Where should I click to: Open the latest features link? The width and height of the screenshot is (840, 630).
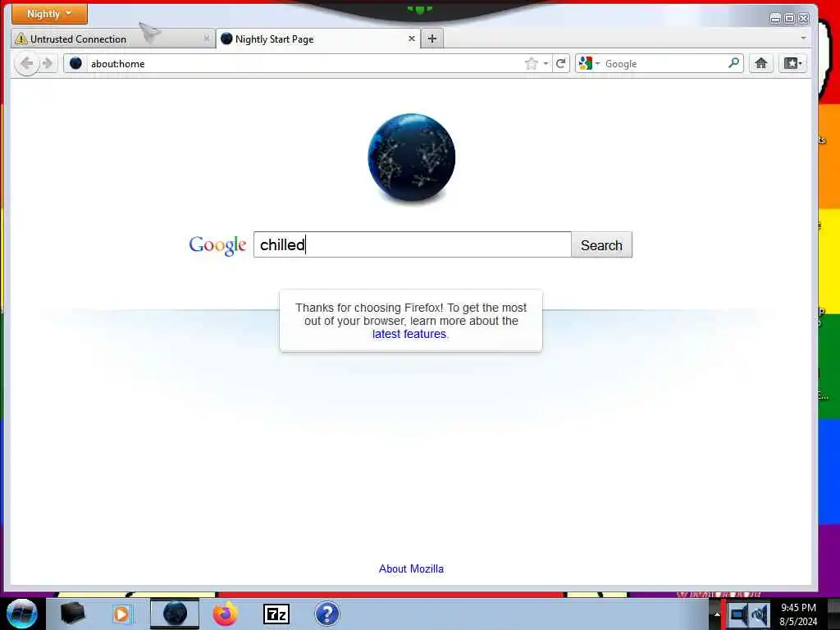[x=409, y=335]
